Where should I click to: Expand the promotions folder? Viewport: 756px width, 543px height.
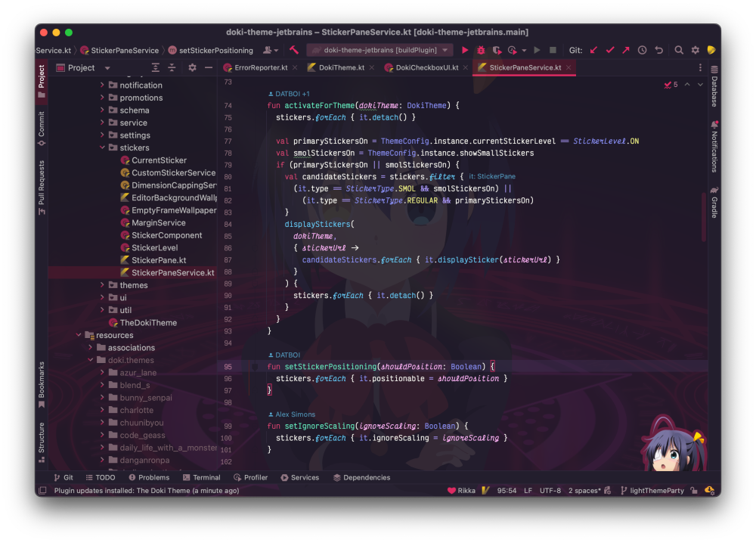click(x=102, y=98)
